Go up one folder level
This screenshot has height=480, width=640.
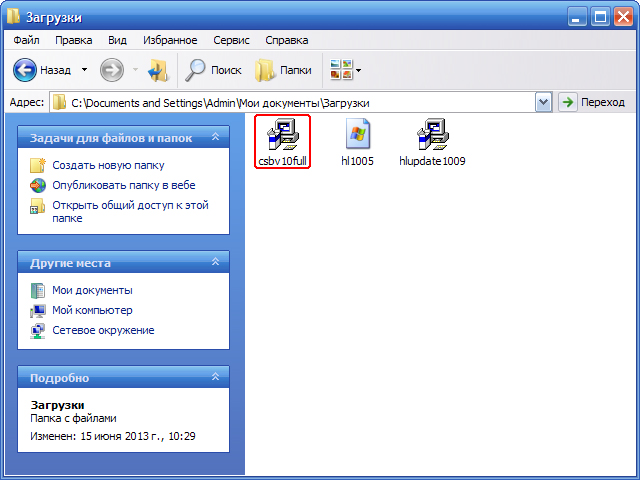click(x=158, y=70)
